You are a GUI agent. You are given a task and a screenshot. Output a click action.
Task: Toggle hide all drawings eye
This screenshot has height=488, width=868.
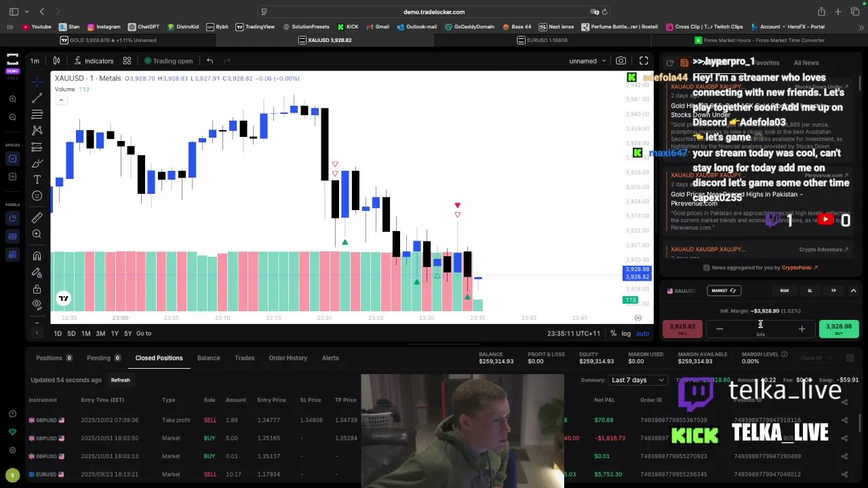(37, 304)
